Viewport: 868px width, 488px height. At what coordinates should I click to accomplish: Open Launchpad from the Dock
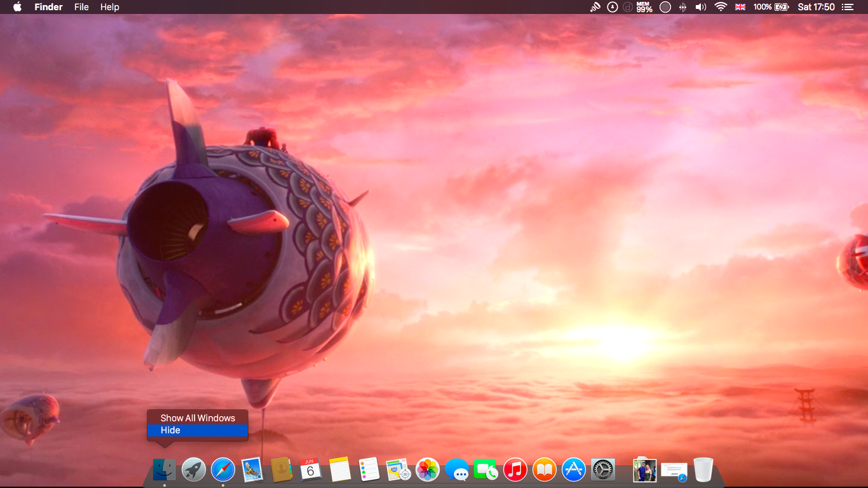[194, 470]
